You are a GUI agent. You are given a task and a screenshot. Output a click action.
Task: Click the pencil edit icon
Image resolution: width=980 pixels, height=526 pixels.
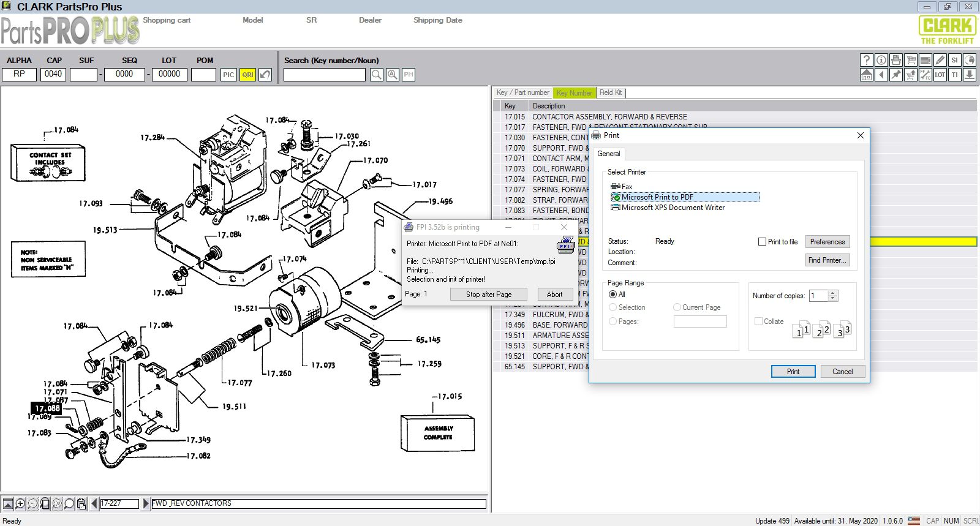[x=940, y=60]
